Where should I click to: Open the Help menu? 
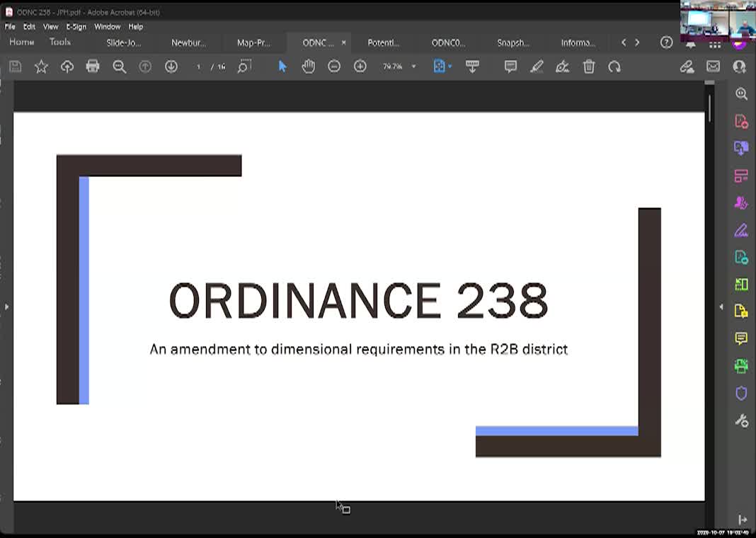point(135,26)
